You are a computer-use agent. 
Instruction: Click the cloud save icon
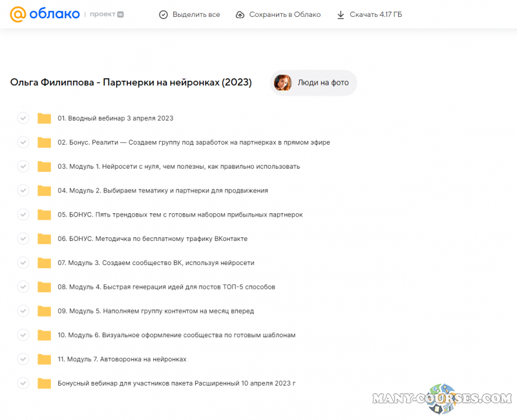tap(240, 14)
